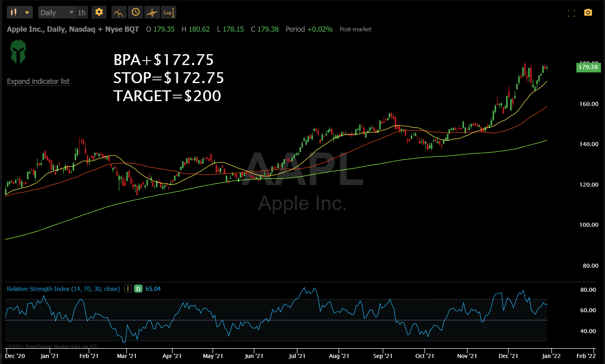Click the Feb '22 date label

tap(586, 356)
